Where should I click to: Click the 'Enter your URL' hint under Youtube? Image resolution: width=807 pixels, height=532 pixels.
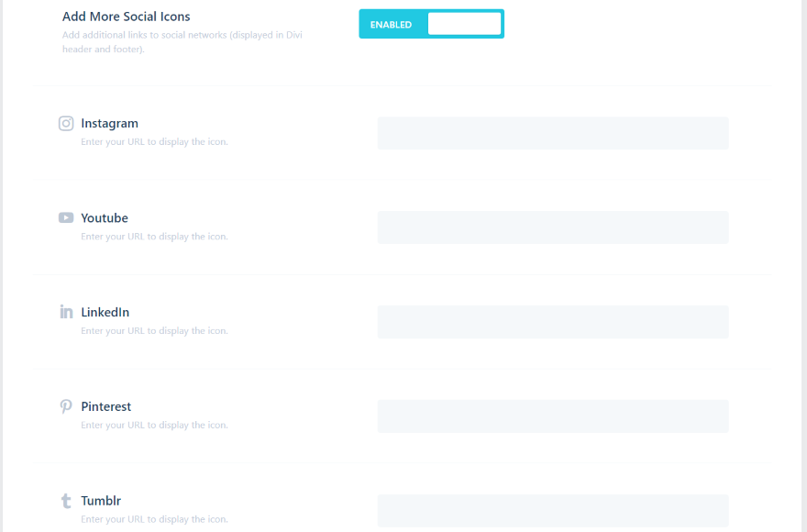tap(154, 237)
